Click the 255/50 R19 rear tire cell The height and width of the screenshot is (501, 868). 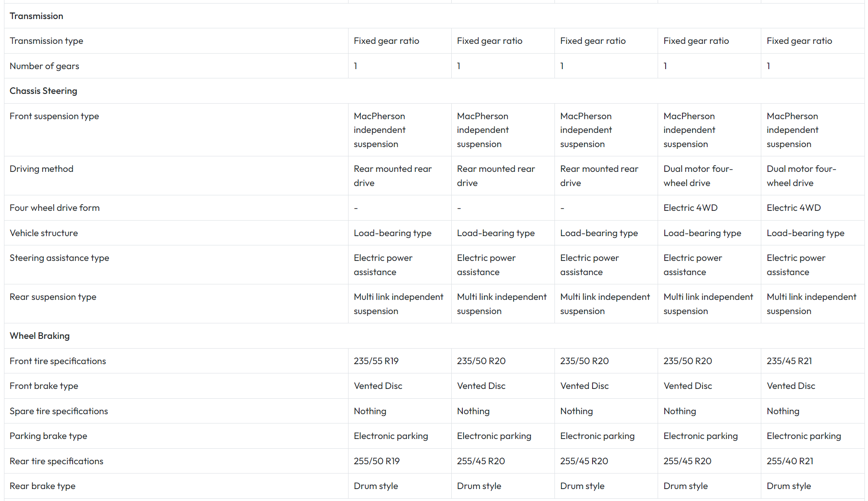tap(376, 461)
